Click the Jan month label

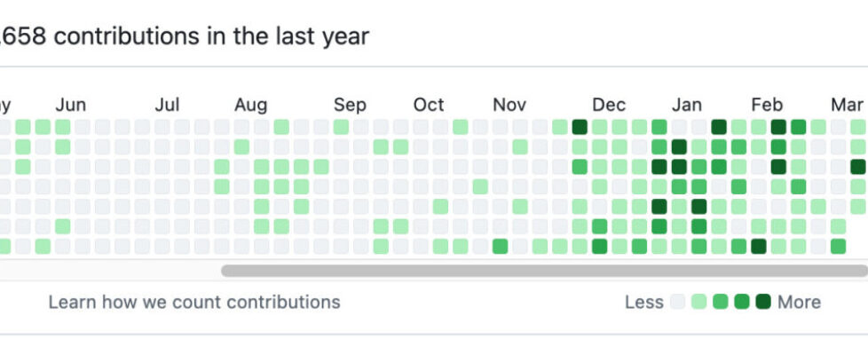(686, 105)
